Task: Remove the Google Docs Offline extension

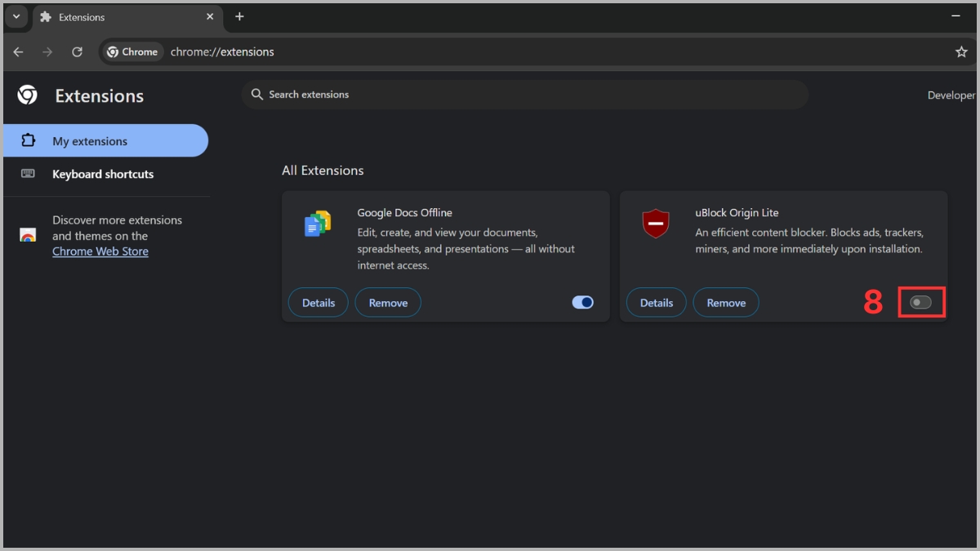Action: tap(388, 303)
